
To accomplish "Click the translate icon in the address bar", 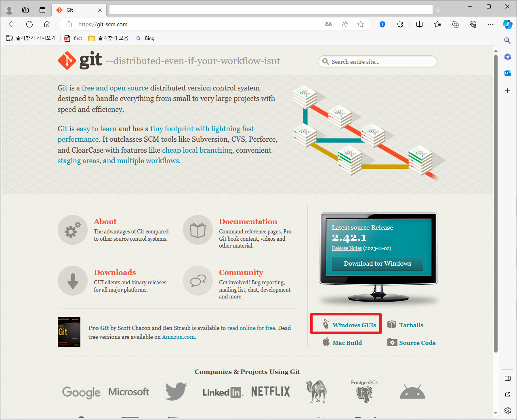I will pyautogui.click(x=328, y=24).
